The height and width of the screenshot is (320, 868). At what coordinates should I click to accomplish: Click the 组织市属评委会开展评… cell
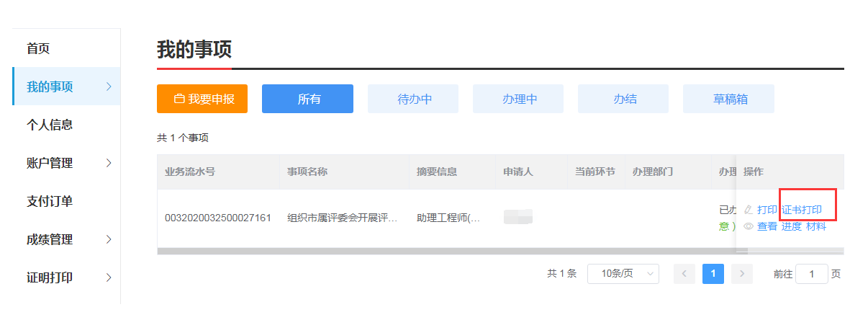(342, 218)
